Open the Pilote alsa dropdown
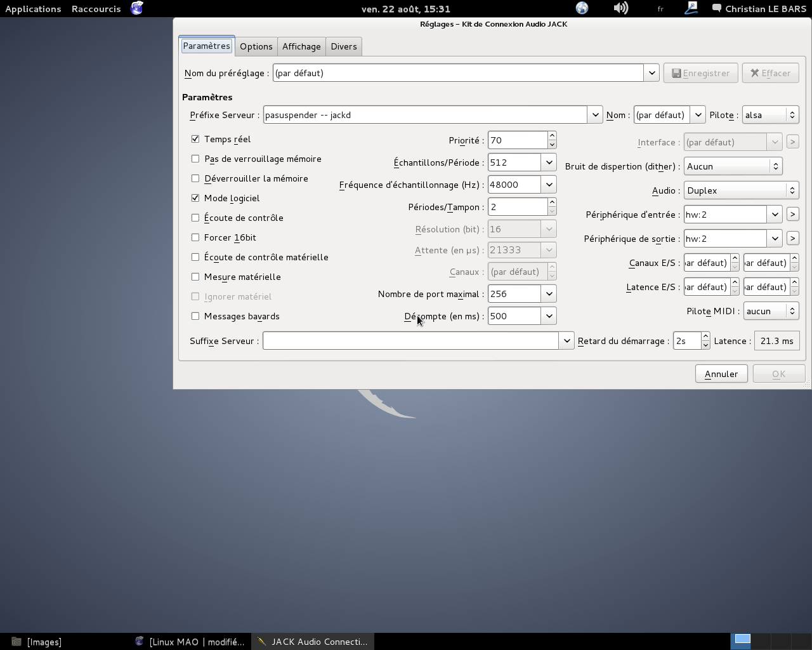Image resolution: width=812 pixels, height=650 pixels. tap(770, 115)
